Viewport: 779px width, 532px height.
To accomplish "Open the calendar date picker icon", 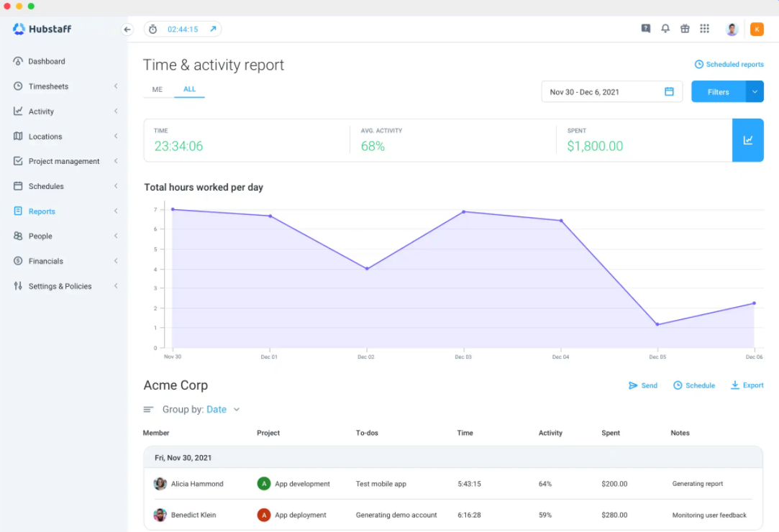I will (669, 92).
